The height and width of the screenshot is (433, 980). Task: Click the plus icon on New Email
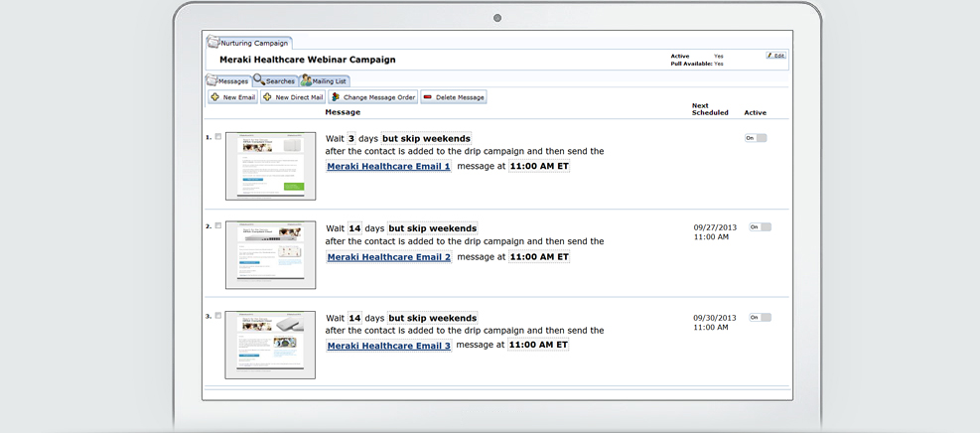click(x=215, y=97)
